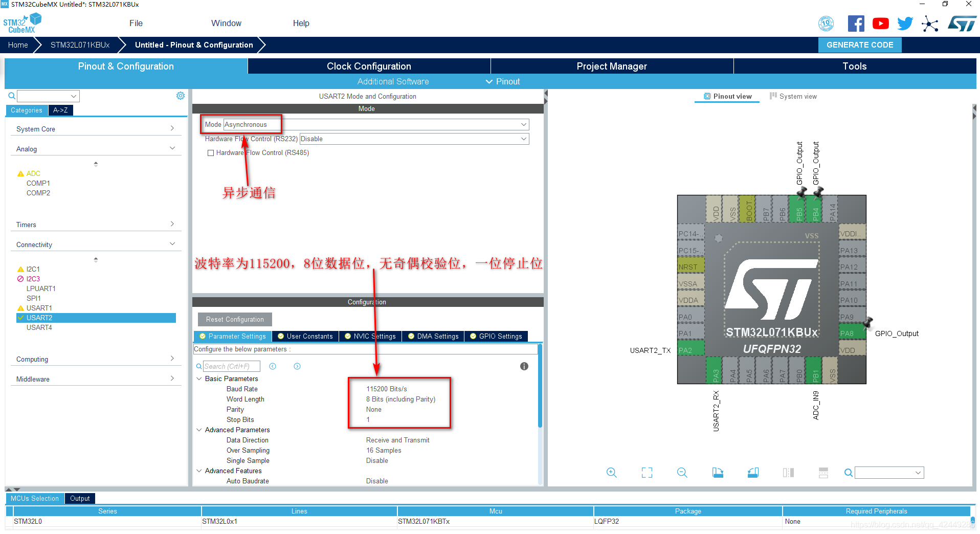This screenshot has height=534, width=980.
Task: Open the DMA Settings tab
Action: coord(433,336)
